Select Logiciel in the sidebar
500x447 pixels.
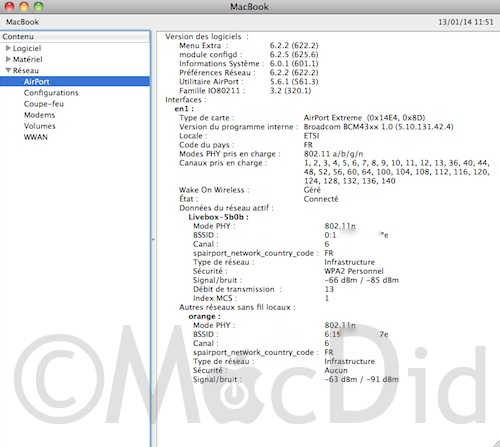(x=27, y=48)
